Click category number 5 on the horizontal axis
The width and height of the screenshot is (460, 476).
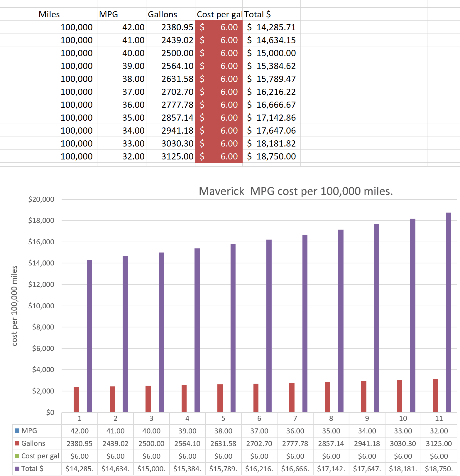pyautogui.click(x=223, y=418)
